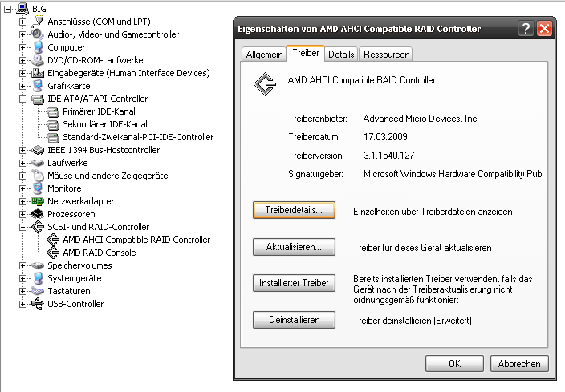Select the Laufwerke tree entry
Image resolution: width=565 pixels, height=392 pixels.
click(67, 163)
